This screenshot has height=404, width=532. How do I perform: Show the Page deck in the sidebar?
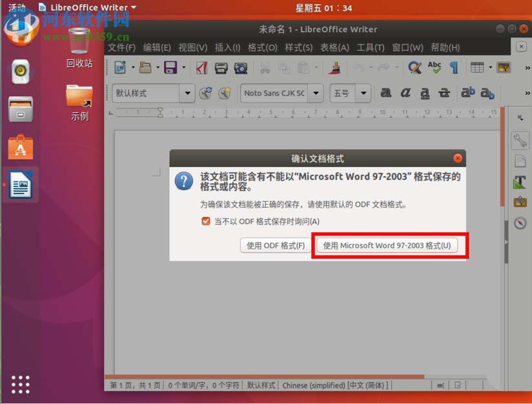tap(520, 161)
